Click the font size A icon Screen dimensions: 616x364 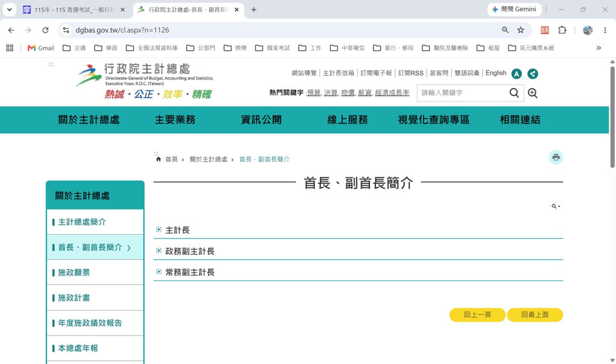[516, 73]
